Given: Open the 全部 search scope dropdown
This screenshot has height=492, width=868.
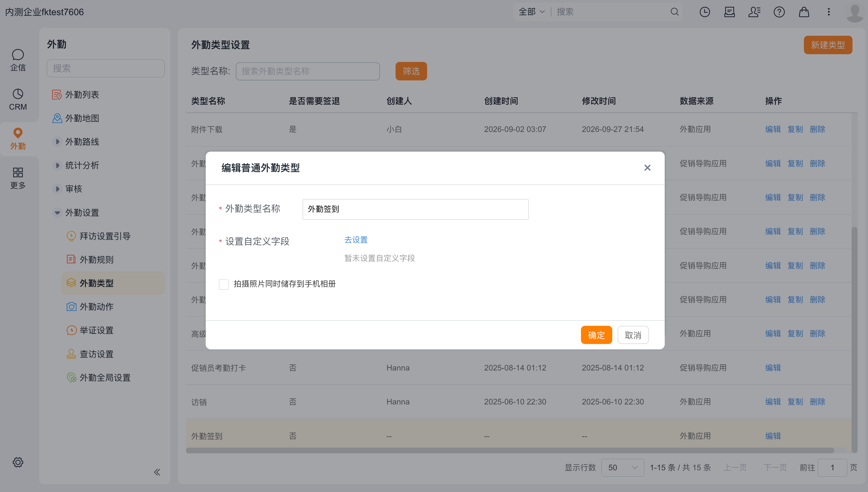Looking at the screenshot, I should (x=531, y=12).
